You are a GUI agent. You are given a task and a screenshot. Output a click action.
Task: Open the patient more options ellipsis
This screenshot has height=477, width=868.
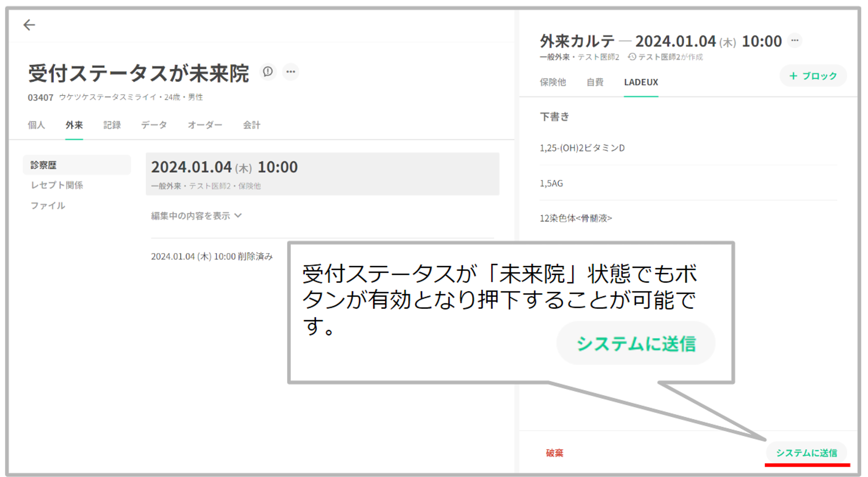tap(291, 72)
